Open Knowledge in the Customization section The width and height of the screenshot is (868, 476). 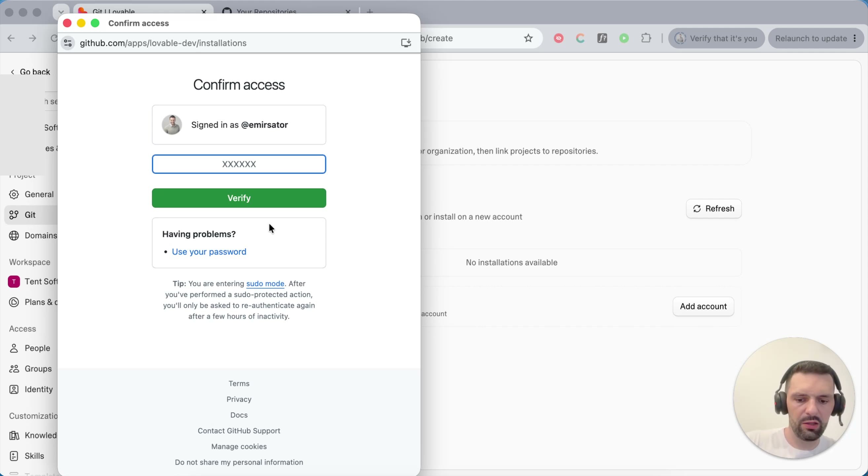pyautogui.click(x=32, y=435)
